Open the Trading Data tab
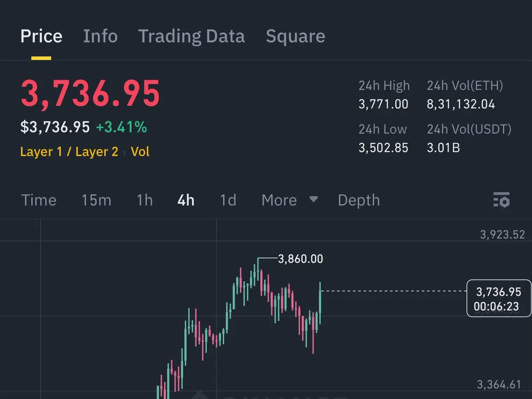The height and width of the screenshot is (399, 532). pyautogui.click(x=191, y=36)
